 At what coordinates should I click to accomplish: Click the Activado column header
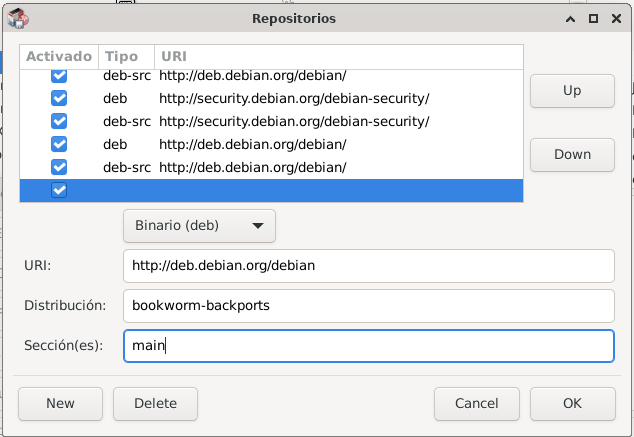(x=59, y=57)
